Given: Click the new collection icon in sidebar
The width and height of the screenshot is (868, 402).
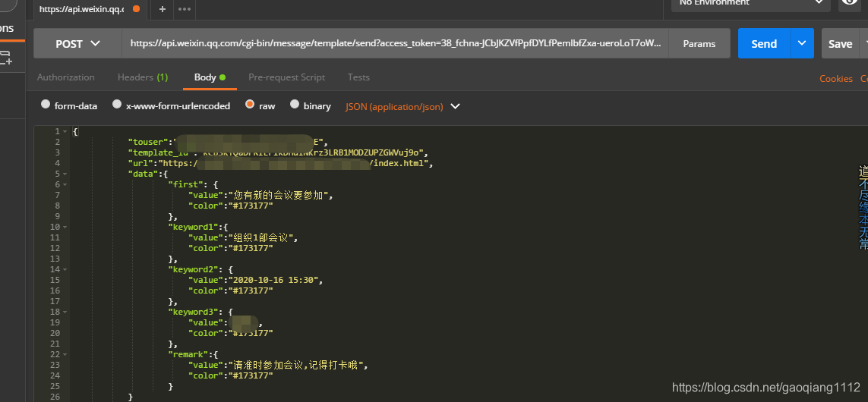Looking at the screenshot, I should 6,58.
